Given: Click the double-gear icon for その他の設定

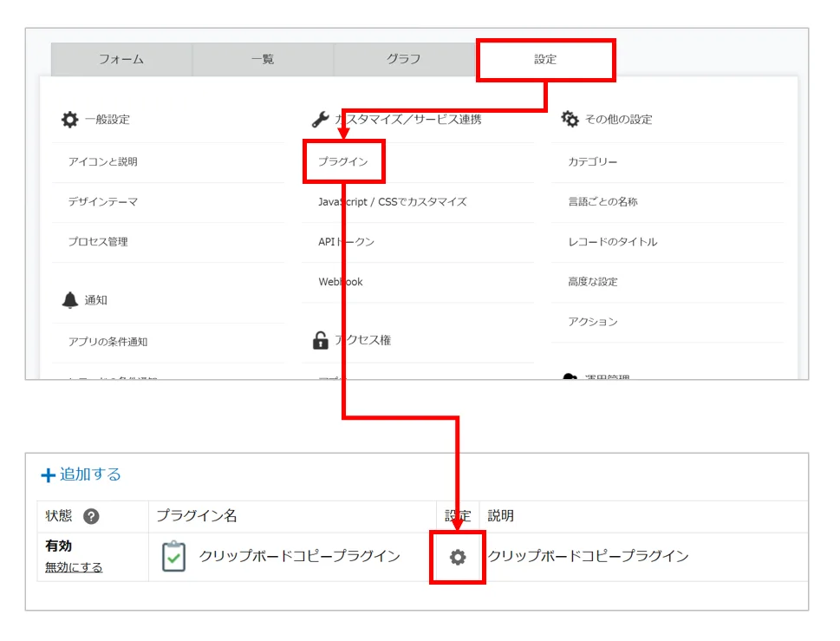Looking at the screenshot, I should 570,119.
